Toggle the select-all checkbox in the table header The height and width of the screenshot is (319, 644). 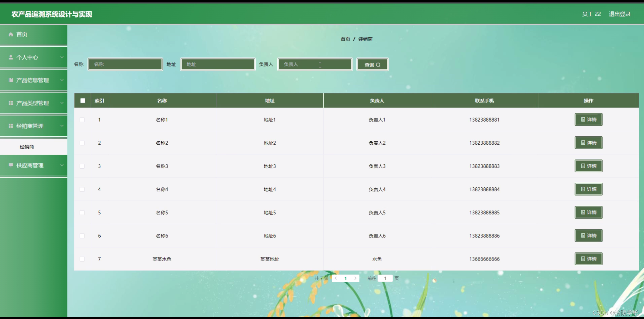tap(83, 100)
